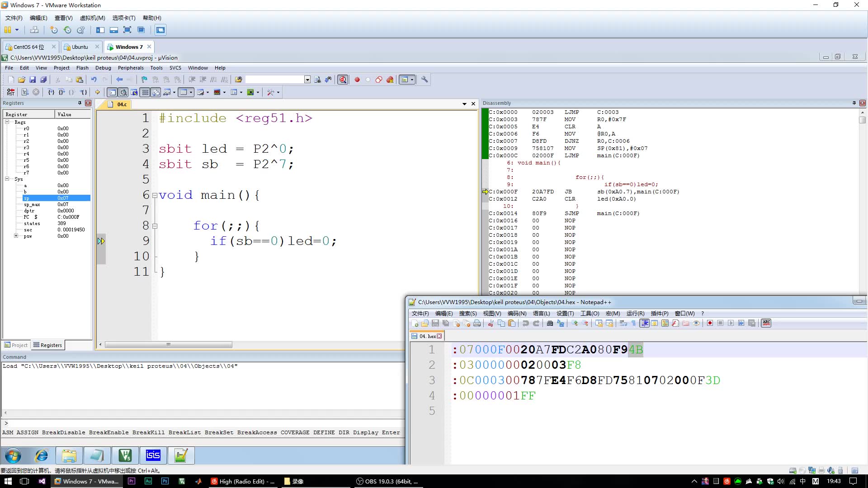868x488 pixels.
Task: Switch to the Project panel tab
Action: (16, 345)
